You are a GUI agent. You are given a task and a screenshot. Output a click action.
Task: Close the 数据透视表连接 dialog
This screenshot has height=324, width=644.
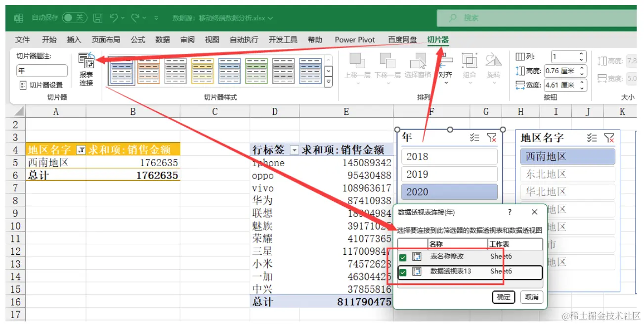point(534,212)
